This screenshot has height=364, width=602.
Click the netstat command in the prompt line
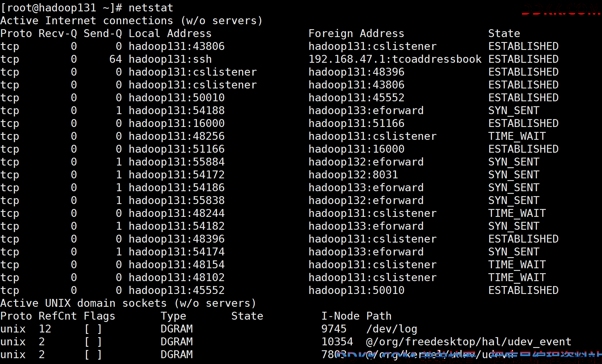click(151, 8)
